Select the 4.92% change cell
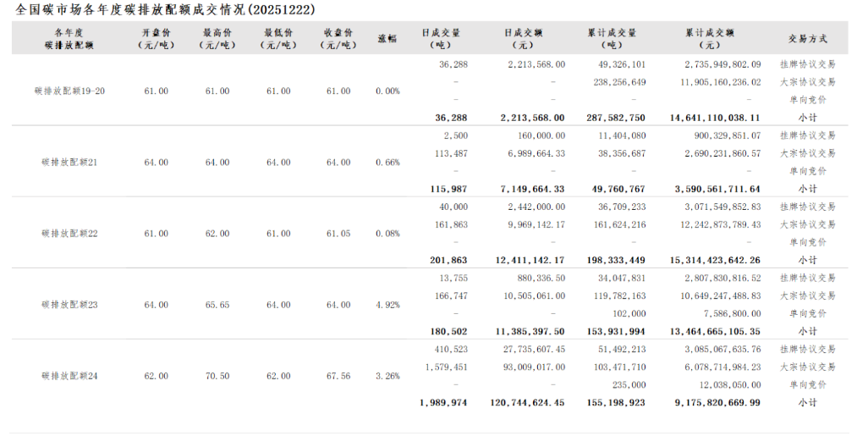Viewport: 868px width, 447px height. point(387,305)
